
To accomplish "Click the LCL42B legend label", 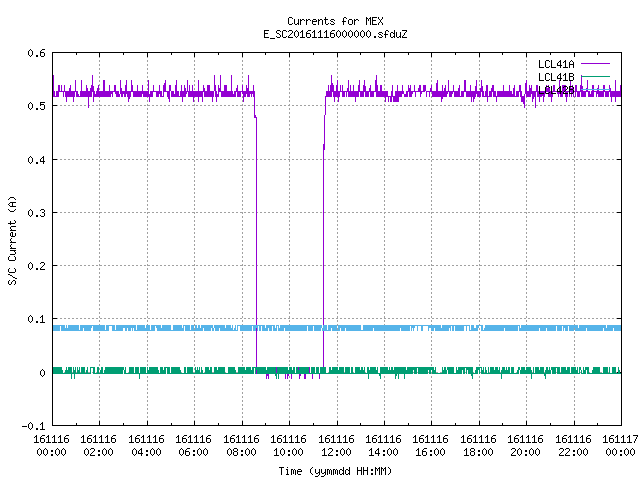I will tap(556, 90).
